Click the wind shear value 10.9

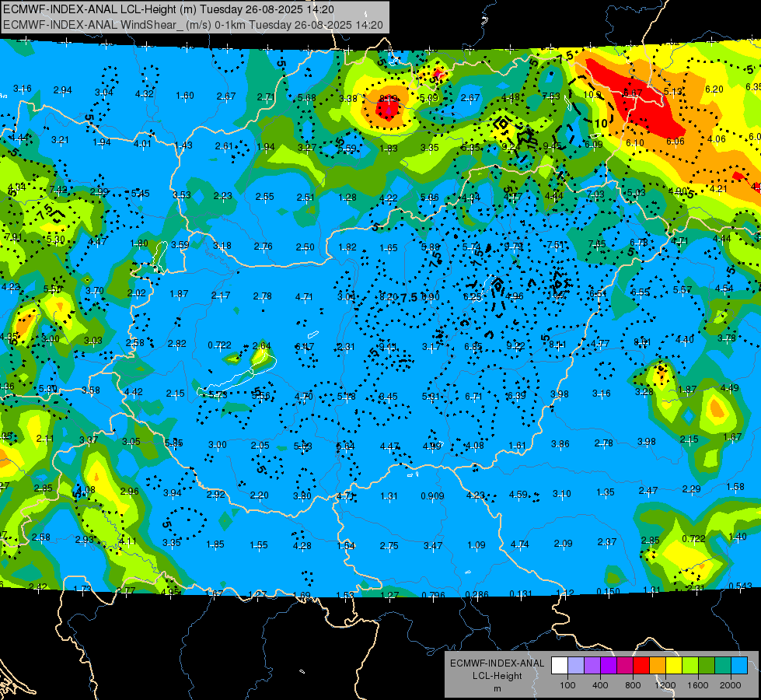coord(592,95)
